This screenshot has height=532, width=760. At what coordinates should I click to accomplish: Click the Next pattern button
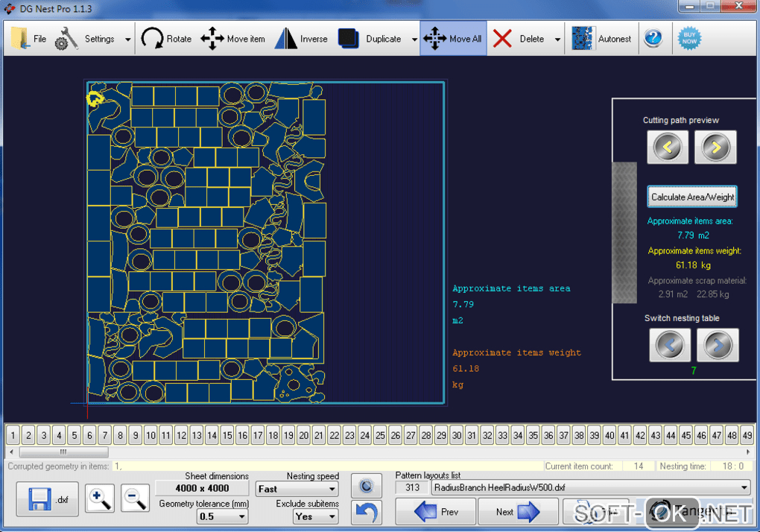[x=517, y=512]
